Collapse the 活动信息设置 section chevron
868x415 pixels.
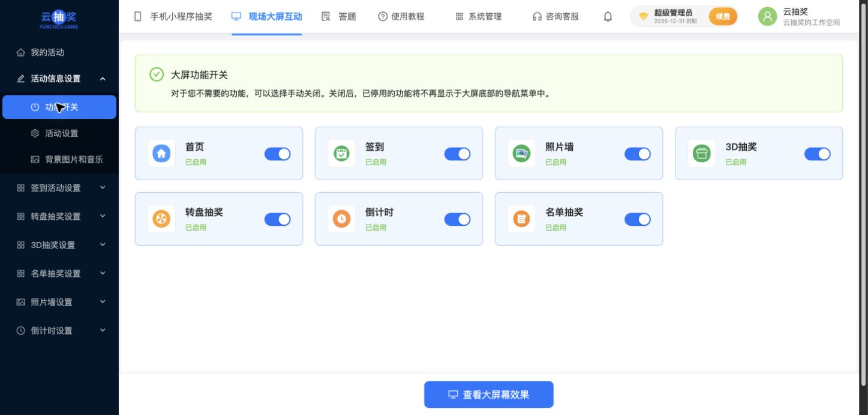pos(103,79)
